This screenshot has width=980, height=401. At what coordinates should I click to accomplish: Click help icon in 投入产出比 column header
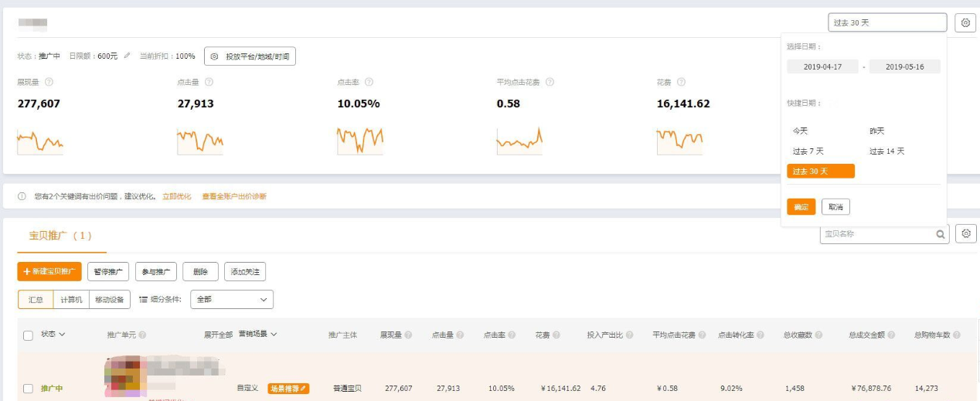[631, 335]
